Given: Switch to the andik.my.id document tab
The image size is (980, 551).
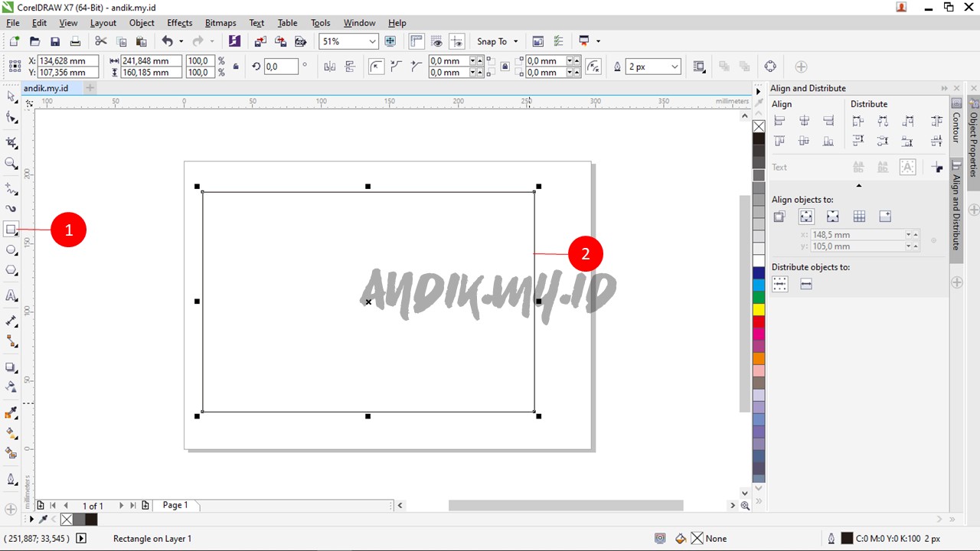Looking at the screenshot, I should [x=46, y=88].
